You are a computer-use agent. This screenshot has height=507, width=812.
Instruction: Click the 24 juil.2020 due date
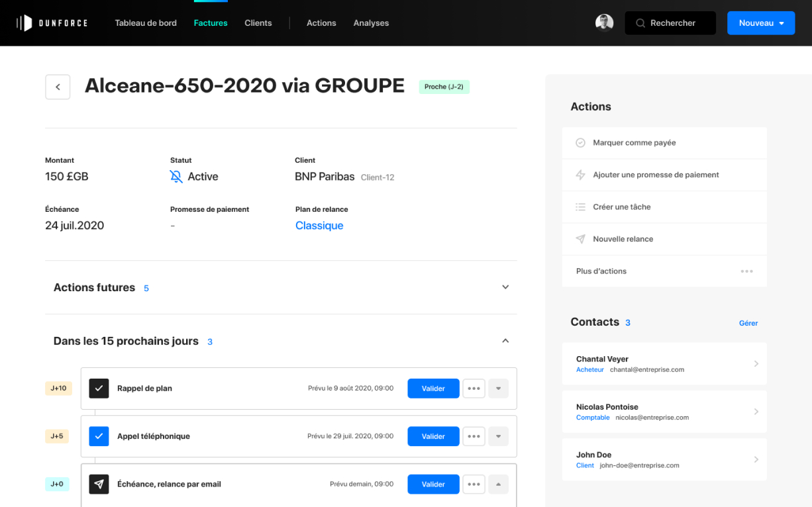tap(75, 226)
